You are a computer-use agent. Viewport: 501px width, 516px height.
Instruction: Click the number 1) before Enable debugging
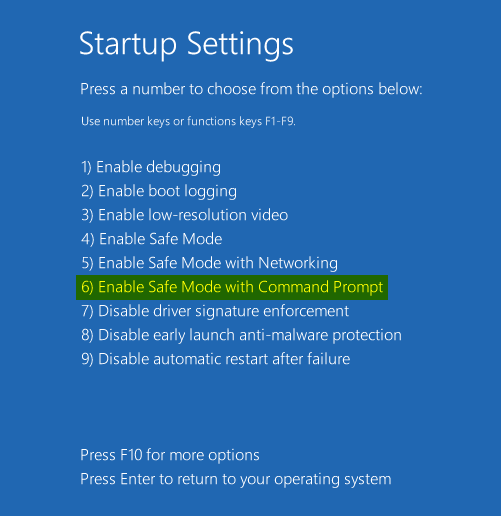(x=86, y=167)
